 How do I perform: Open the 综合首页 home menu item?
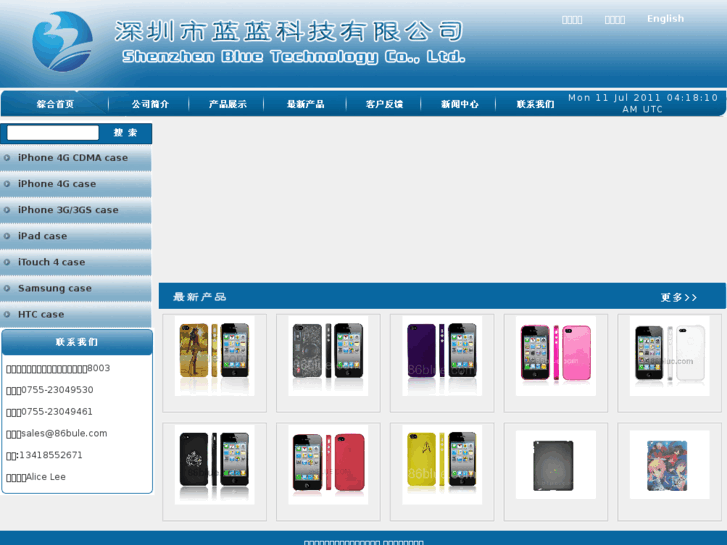coord(55,104)
